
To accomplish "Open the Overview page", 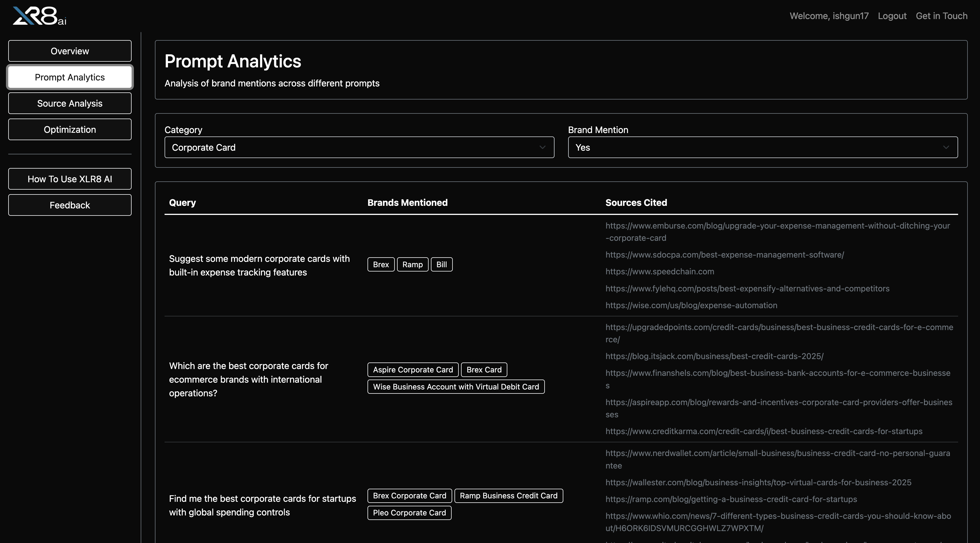I will pos(70,51).
